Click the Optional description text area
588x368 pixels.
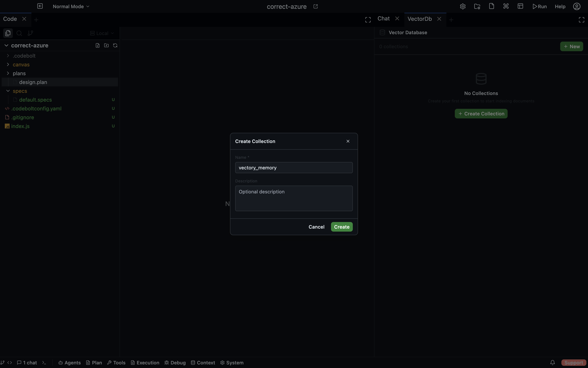pos(294,198)
